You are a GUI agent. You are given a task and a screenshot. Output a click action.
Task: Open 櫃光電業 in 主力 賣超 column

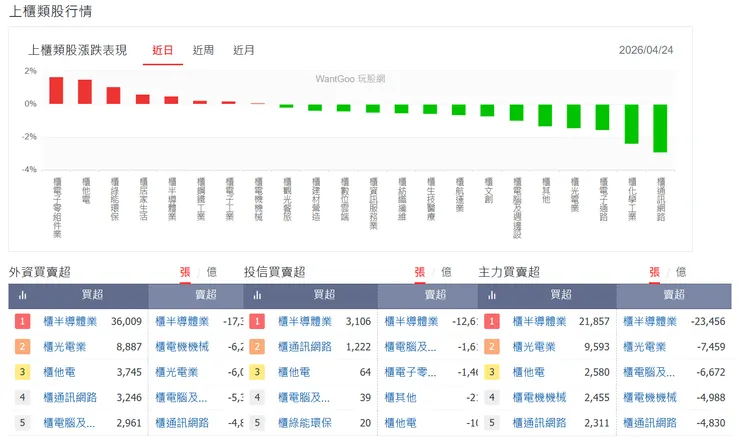pos(645,347)
